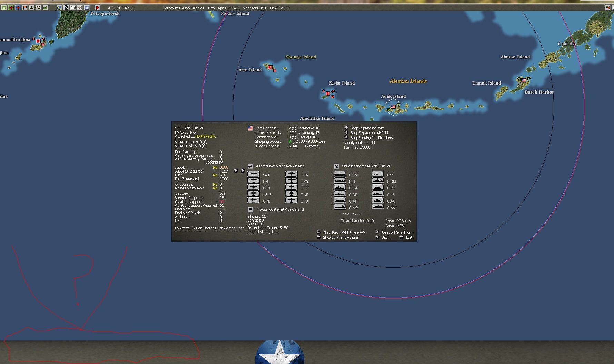Click the single yellow aircraft toolbar icon

coord(32,8)
